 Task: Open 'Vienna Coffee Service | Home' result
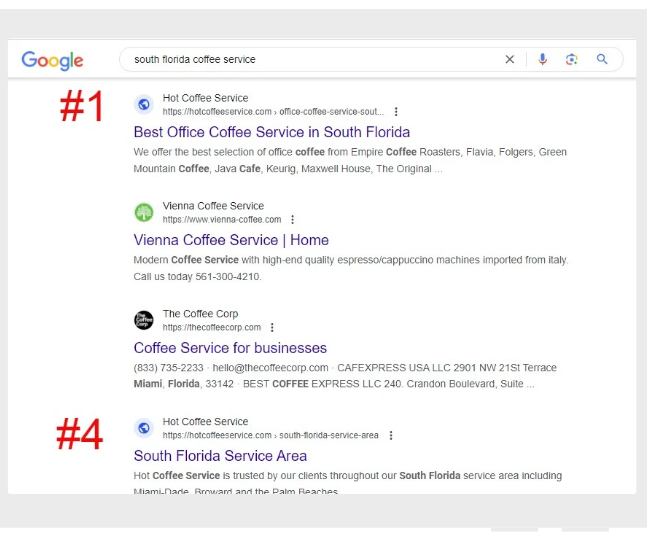coord(231,240)
